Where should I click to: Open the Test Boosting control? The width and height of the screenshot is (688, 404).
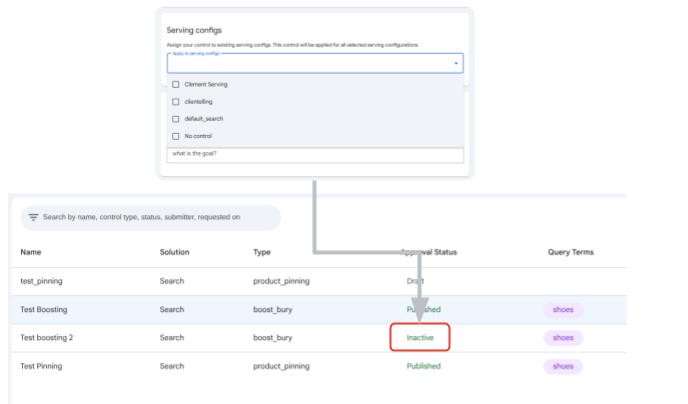[46, 310]
